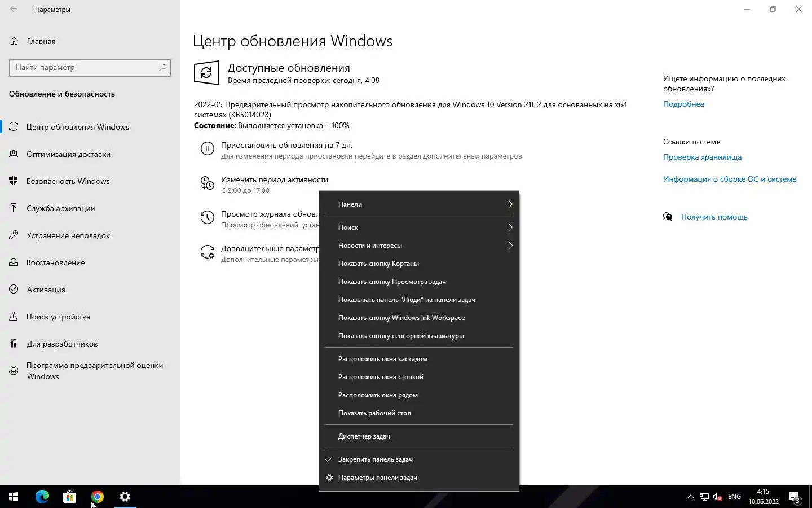Image resolution: width=812 pixels, height=508 pixels.
Task: Choose Расположить окна стопкой
Action: pos(419,377)
